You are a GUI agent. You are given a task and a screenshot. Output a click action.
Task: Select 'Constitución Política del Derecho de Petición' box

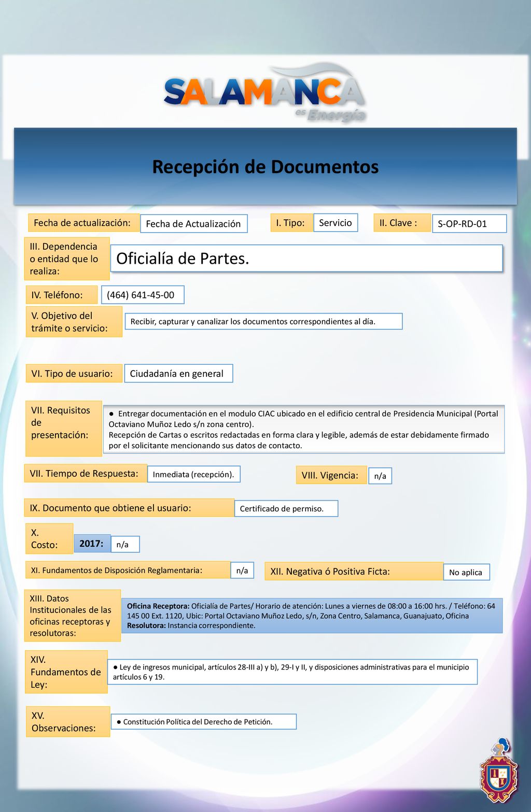coord(204,721)
